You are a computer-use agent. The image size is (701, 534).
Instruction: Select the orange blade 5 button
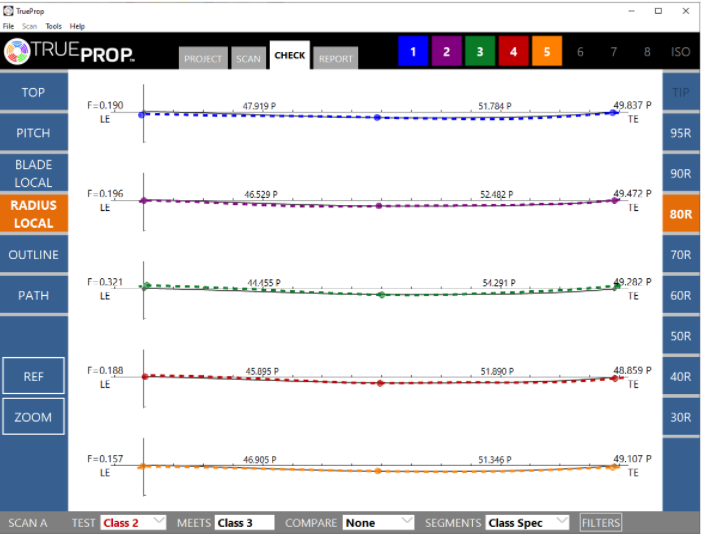tap(547, 51)
